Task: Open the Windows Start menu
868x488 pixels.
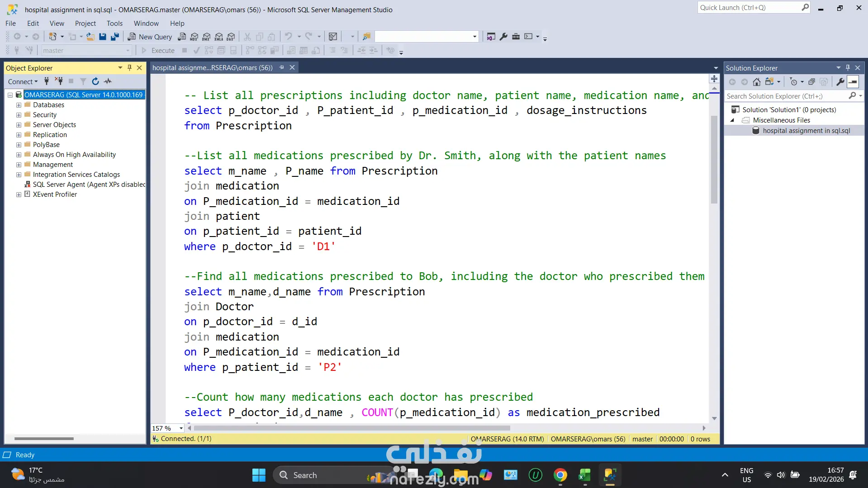Action: click(x=259, y=475)
